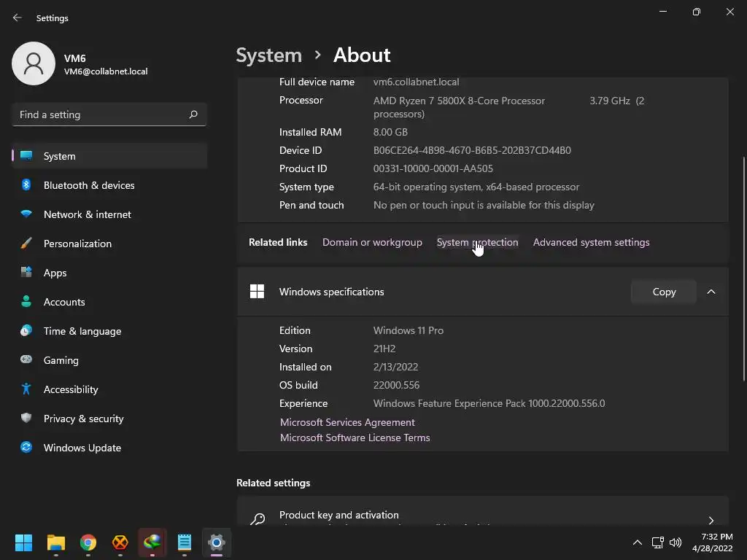Click the search magnifier in Find a setting

193,114
